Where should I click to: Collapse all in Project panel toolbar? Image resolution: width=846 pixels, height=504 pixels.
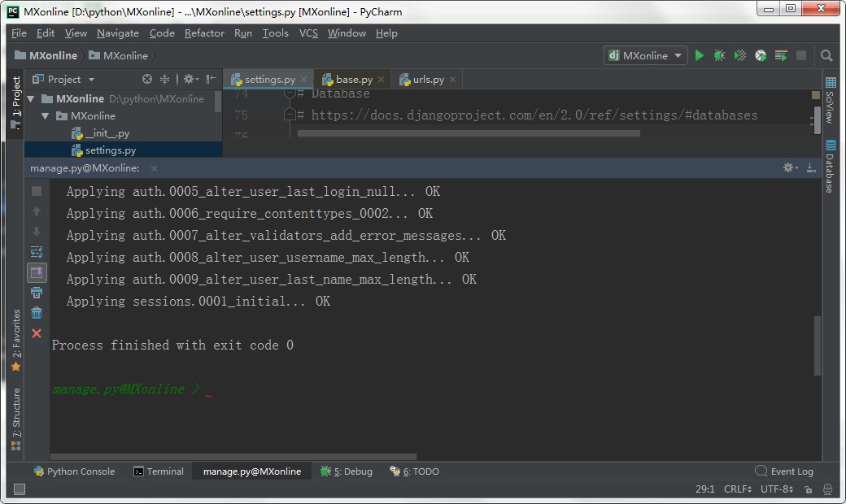(164, 79)
